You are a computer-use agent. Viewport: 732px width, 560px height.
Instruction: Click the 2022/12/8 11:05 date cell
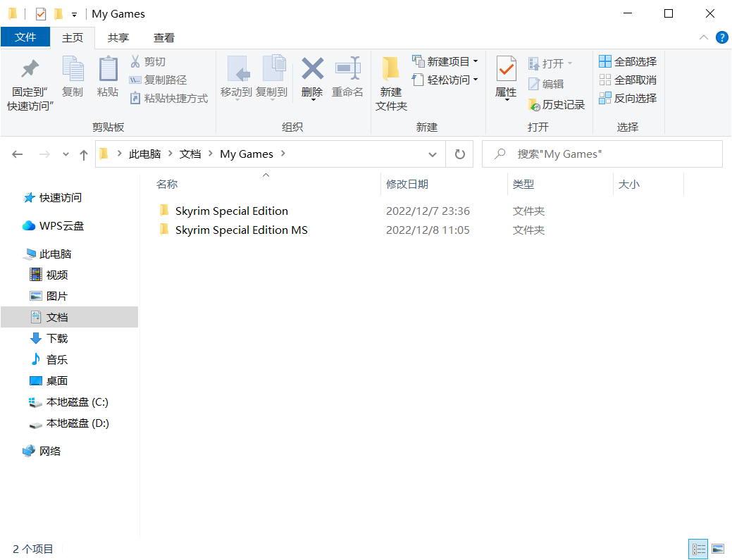[428, 230]
